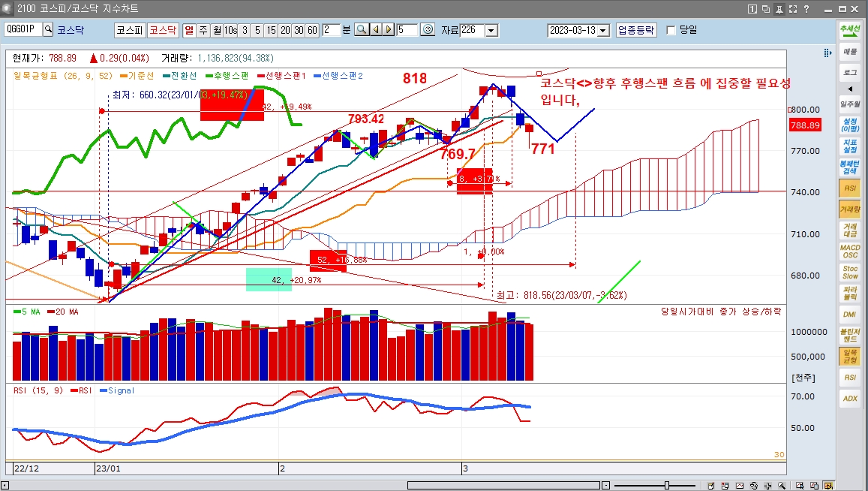This screenshot has width=868, height=491.
Task: Toggle the 거래량 volume indicator button
Action: 850,209
